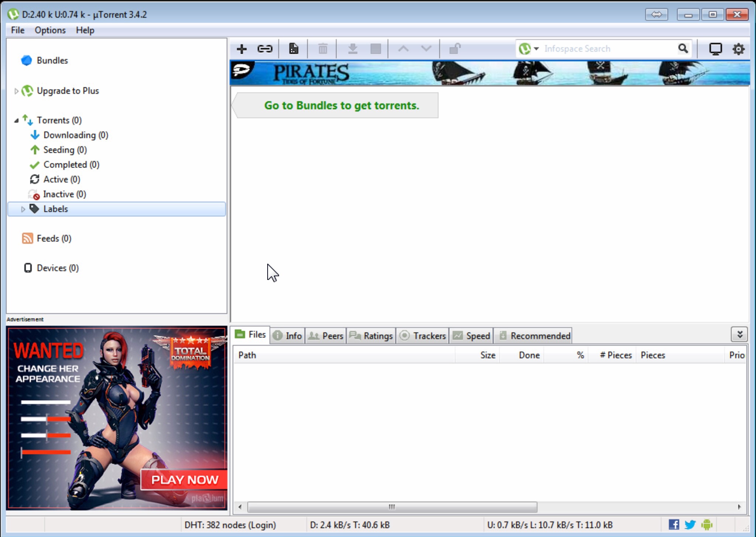Image resolution: width=756 pixels, height=537 pixels.
Task: Click Go to Bundles to get torrents
Action: coord(341,105)
